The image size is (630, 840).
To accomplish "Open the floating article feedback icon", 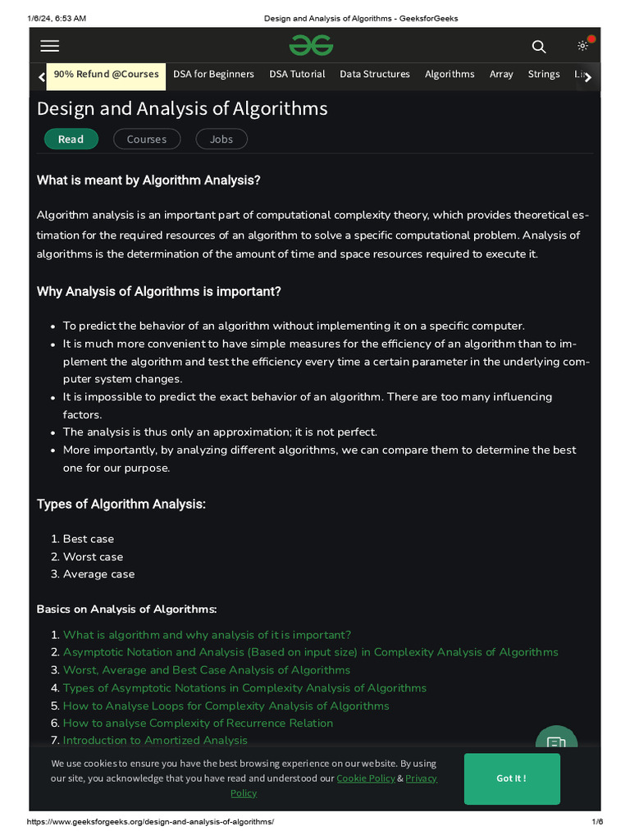I will pos(556,741).
